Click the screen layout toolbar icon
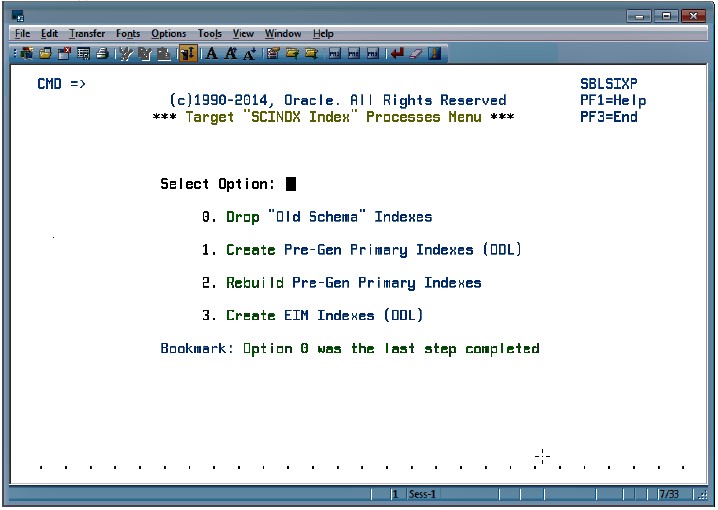The image size is (718, 510). (x=83, y=54)
